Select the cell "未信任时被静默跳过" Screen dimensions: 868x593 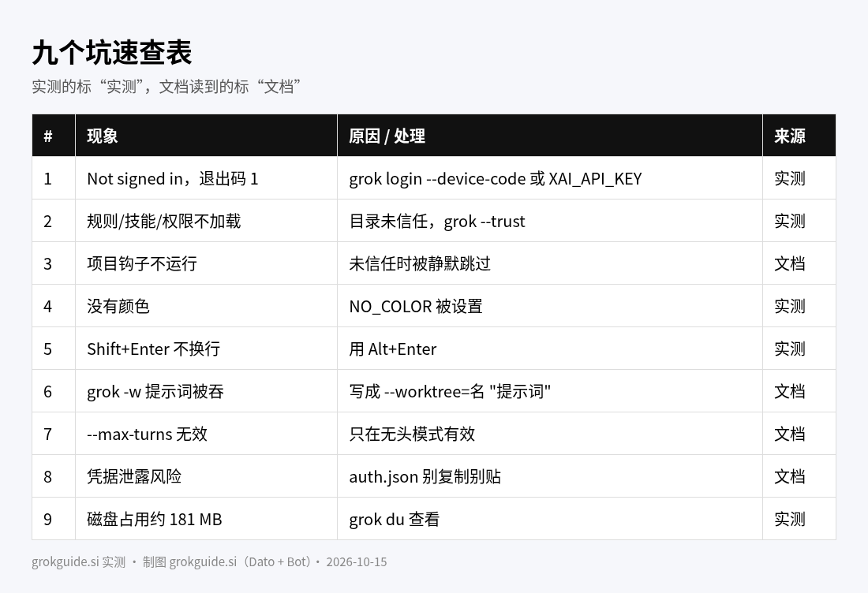[550, 263]
